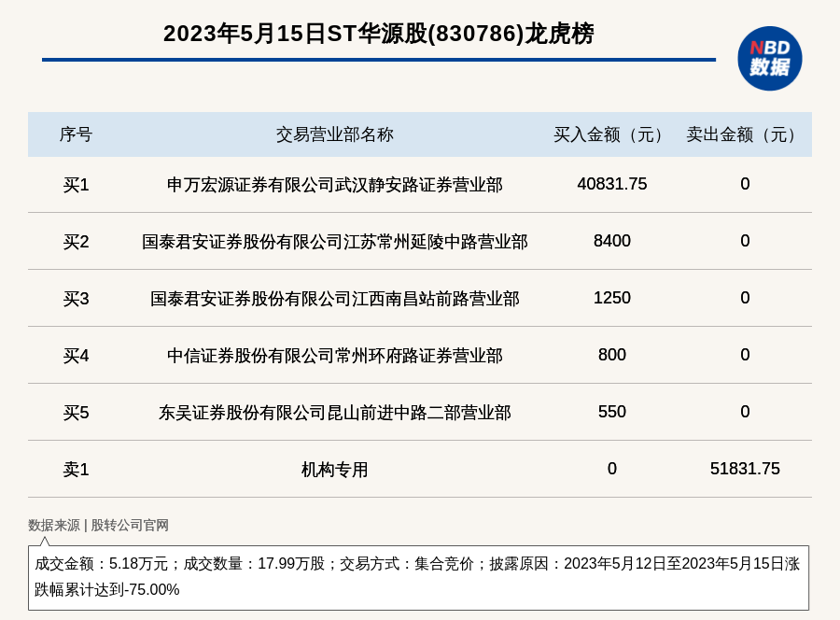Click the buy amount 1250
This screenshot has width=840, height=620.
pyautogui.click(x=611, y=298)
